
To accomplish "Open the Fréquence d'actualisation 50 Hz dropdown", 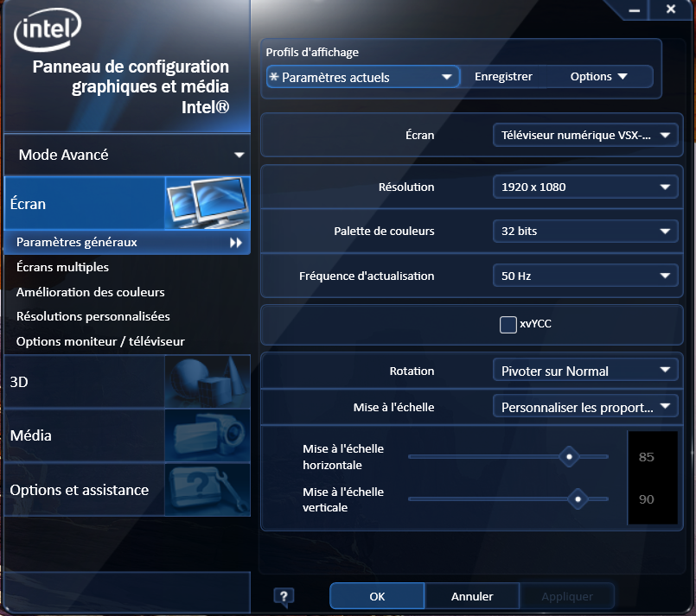I will (585, 276).
